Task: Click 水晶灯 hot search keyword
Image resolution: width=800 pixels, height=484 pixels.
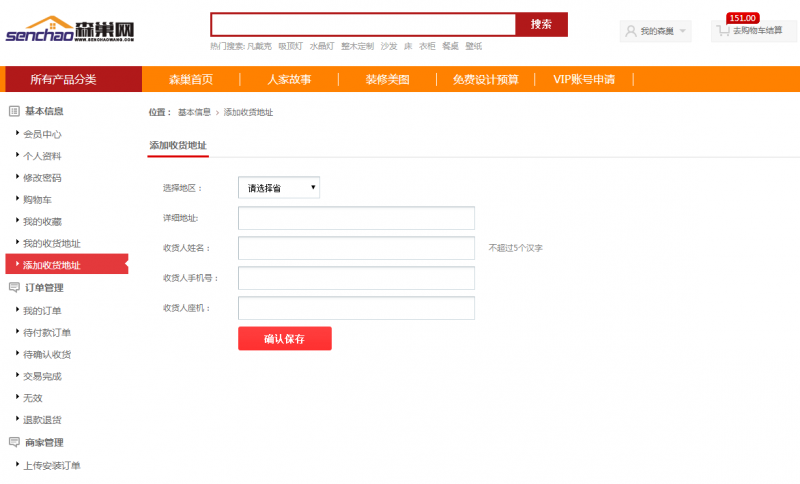Action: pyautogui.click(x=321, y=46)
